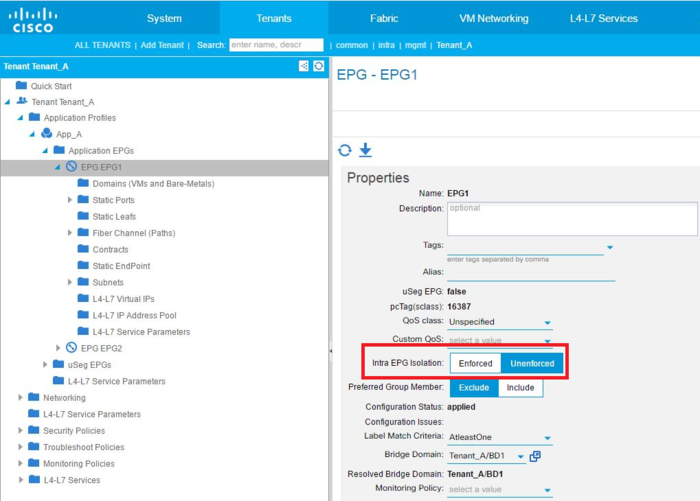
Task: Click the tenant search input field
Action: [x=276, y=45]
